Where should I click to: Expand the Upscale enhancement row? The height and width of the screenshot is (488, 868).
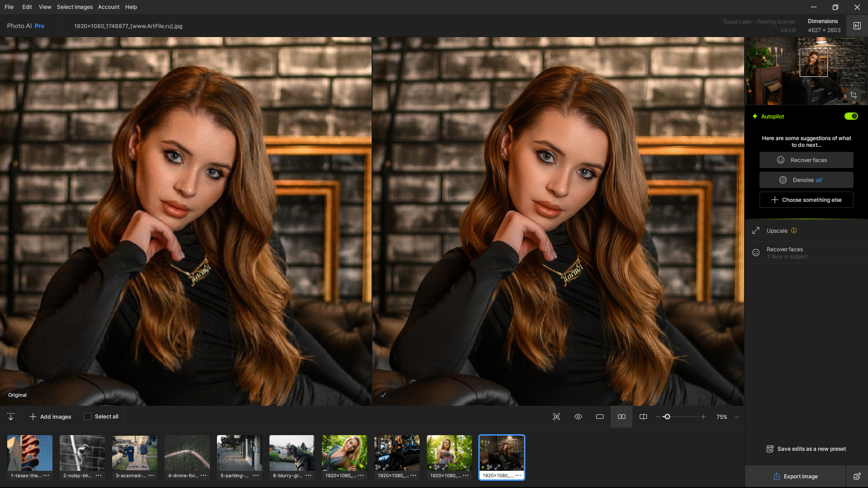807,230
